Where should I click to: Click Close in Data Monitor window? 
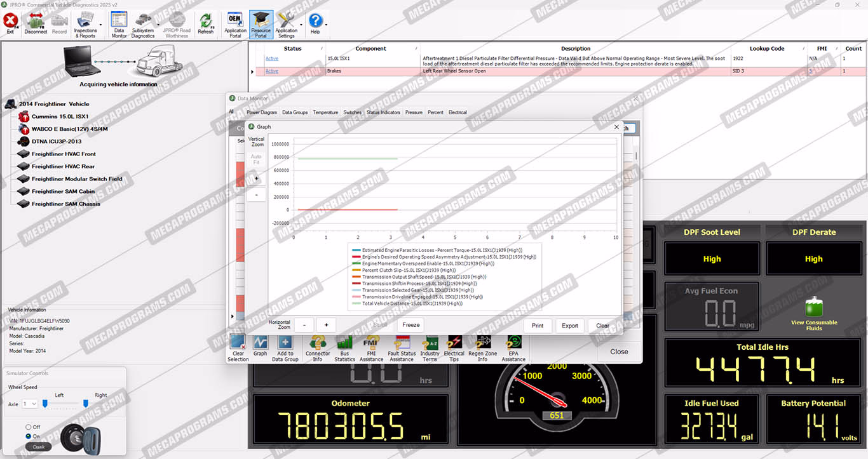click(619, 352)
